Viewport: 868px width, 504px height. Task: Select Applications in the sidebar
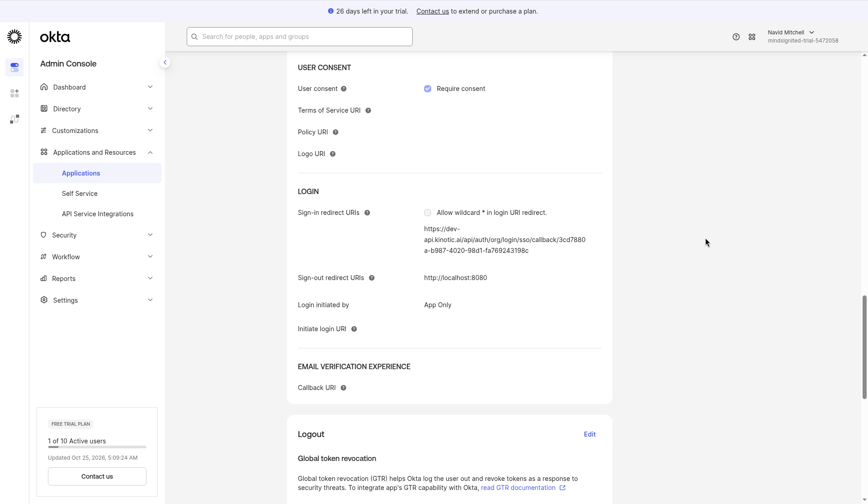point(97,173)
